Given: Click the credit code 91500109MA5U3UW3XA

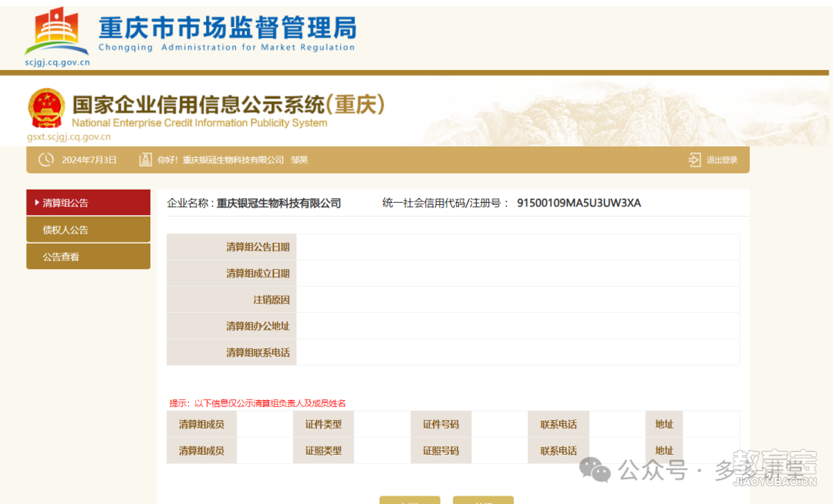Looking at the screenshot, I should coord(579,203).
